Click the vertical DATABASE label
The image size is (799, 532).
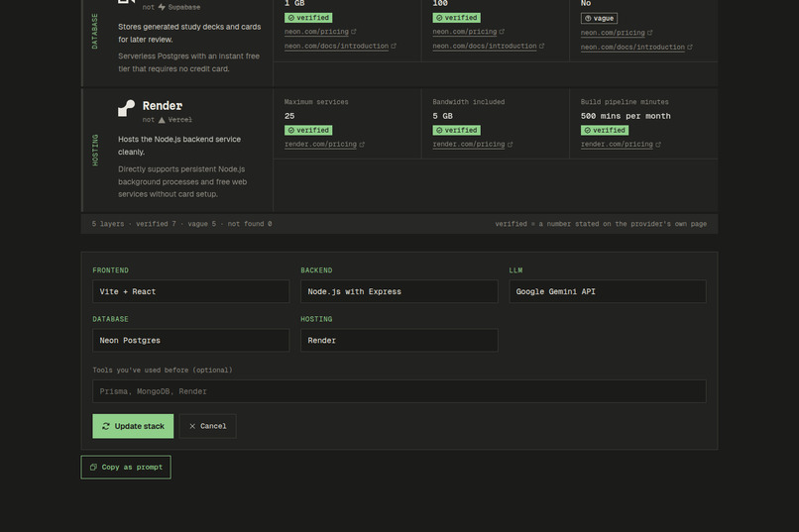[94, 32]
